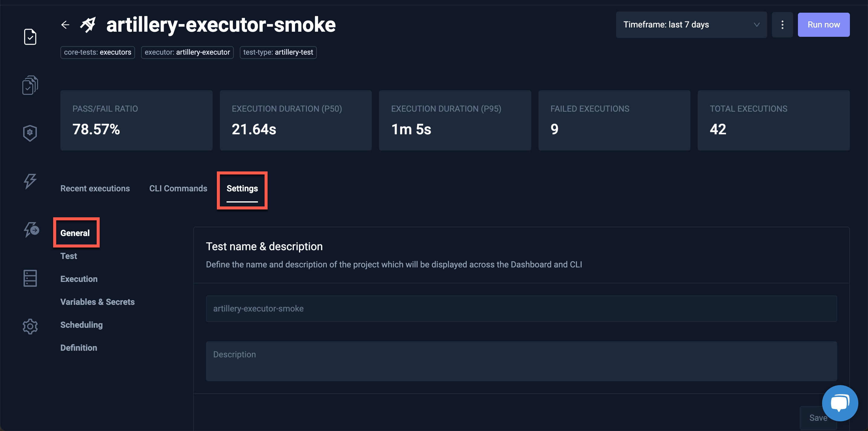This screenshot has width=868, height=431.
Task: Click the Save button
Action: pos(818,417)
